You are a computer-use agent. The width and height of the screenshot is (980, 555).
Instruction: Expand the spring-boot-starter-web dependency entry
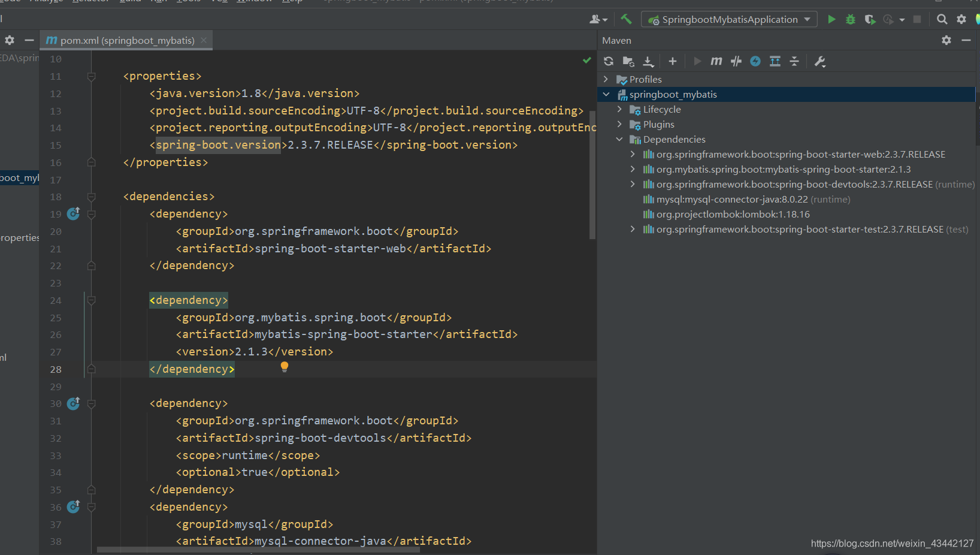tap(633, 154)
